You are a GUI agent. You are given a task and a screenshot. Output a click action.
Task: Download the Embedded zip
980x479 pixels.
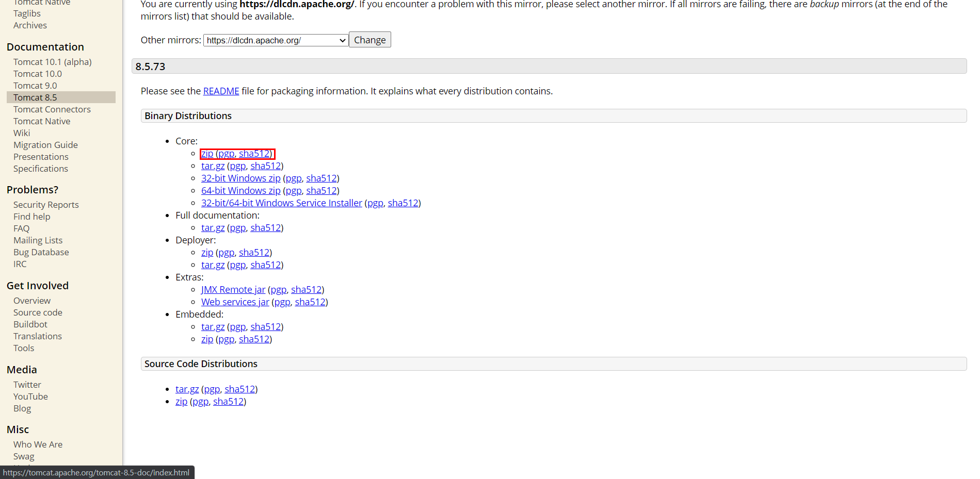pos(207,339)
